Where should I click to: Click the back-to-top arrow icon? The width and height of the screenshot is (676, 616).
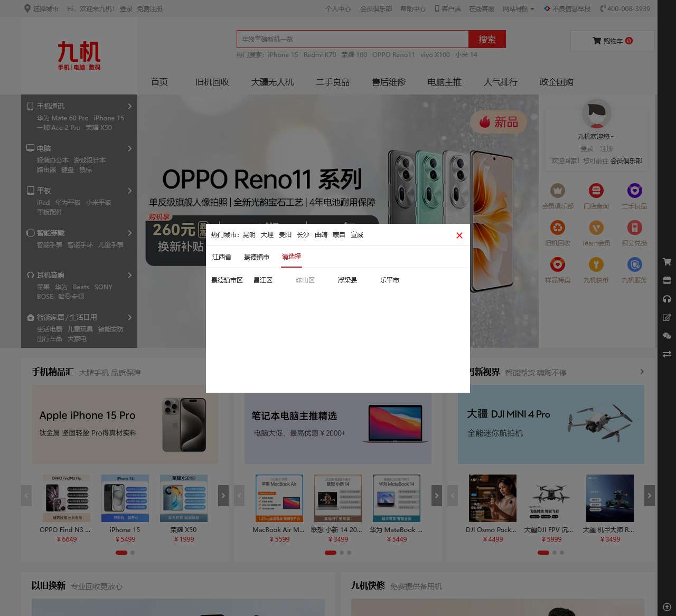coord(667,607)
